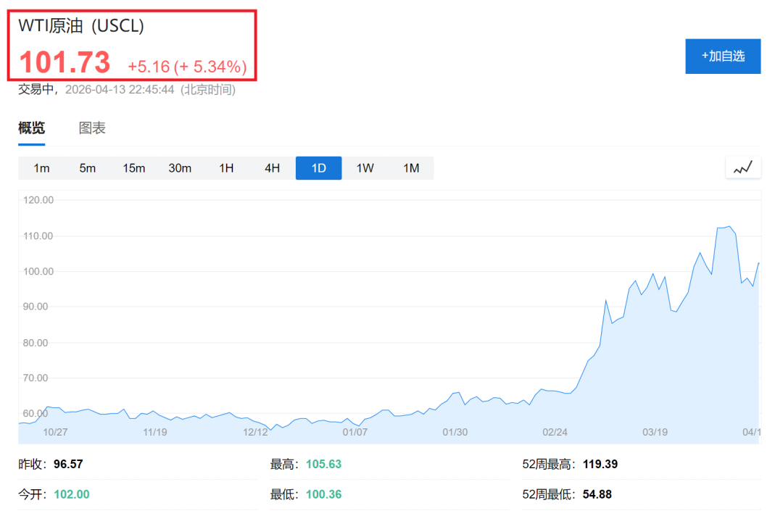Choose the 15m interval
The width and height of the screenshot is (783, 532).
(x=134, y=168)
